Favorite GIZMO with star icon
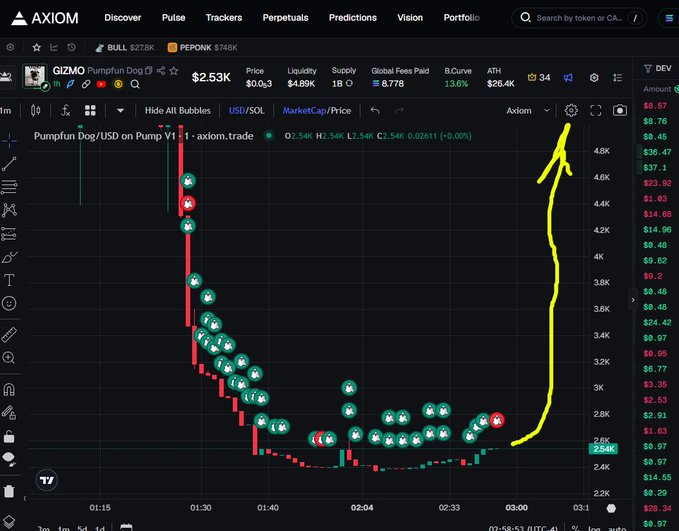 (x=174, y=70)
